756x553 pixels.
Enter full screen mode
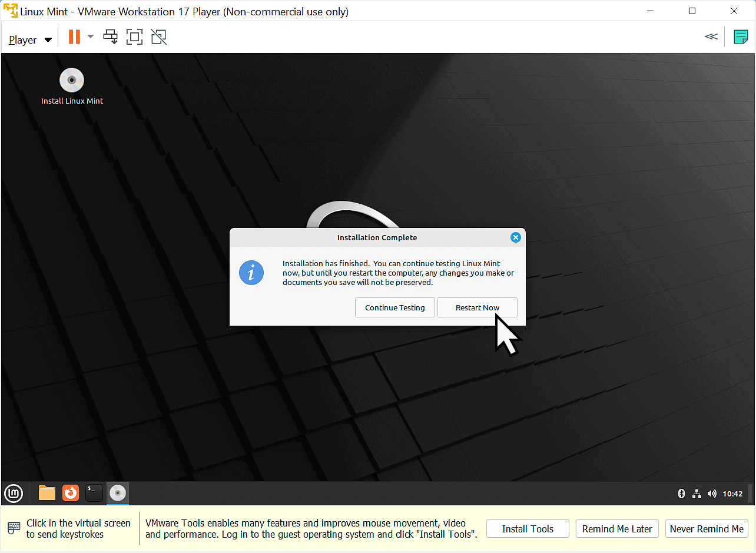tap(135, 37)
